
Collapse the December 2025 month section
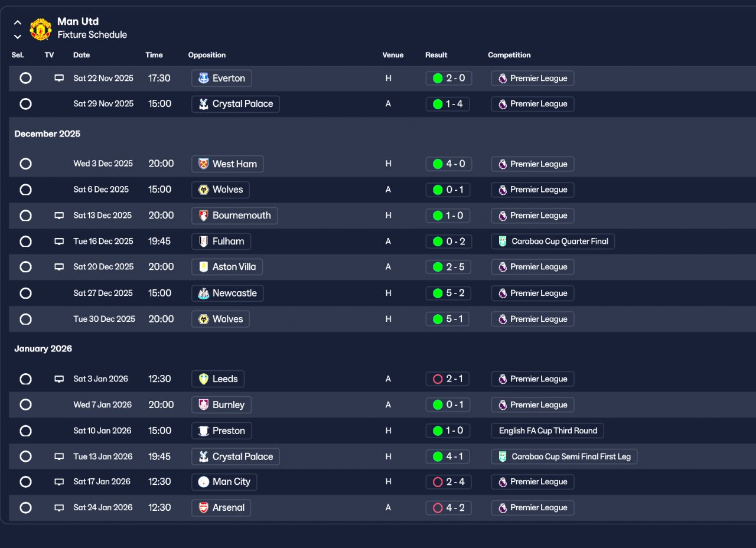pos(47,134)
